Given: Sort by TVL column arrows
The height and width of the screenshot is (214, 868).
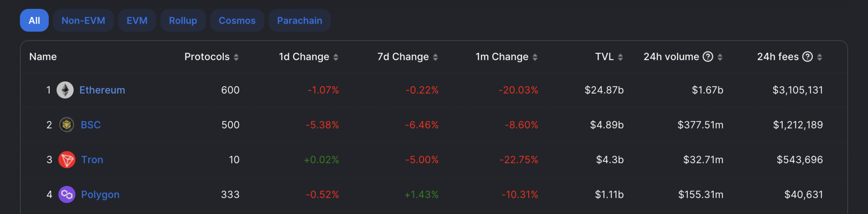Looking at the screenshot, I should pyautogui.click(x=620, y=57).
